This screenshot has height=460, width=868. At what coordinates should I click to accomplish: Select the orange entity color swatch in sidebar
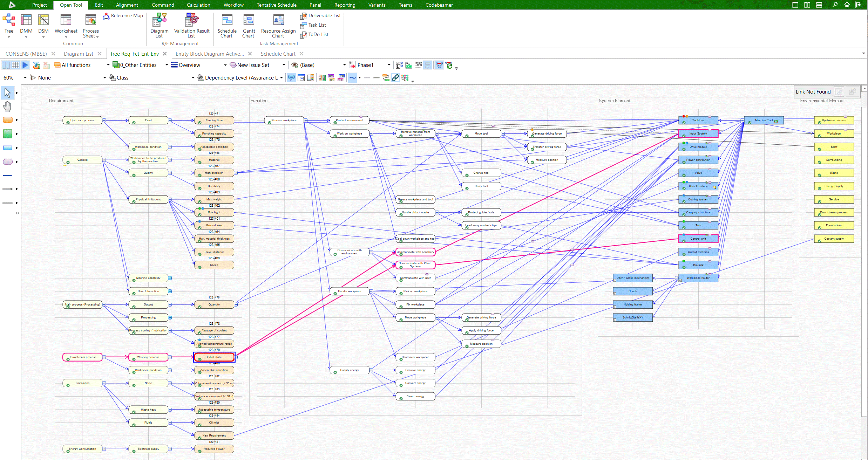[8, 120]
